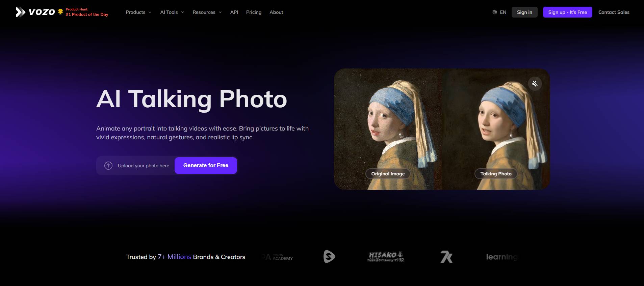644x286 pixels.
Task: Go to the Pricing page
Action: tap(254, 12)
